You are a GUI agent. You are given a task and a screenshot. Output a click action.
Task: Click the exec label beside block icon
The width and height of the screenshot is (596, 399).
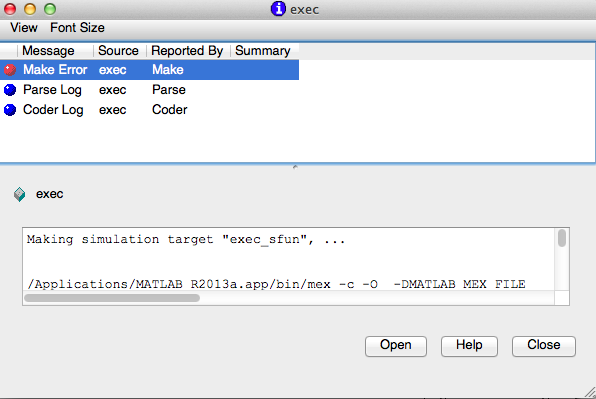click(49, 194)
